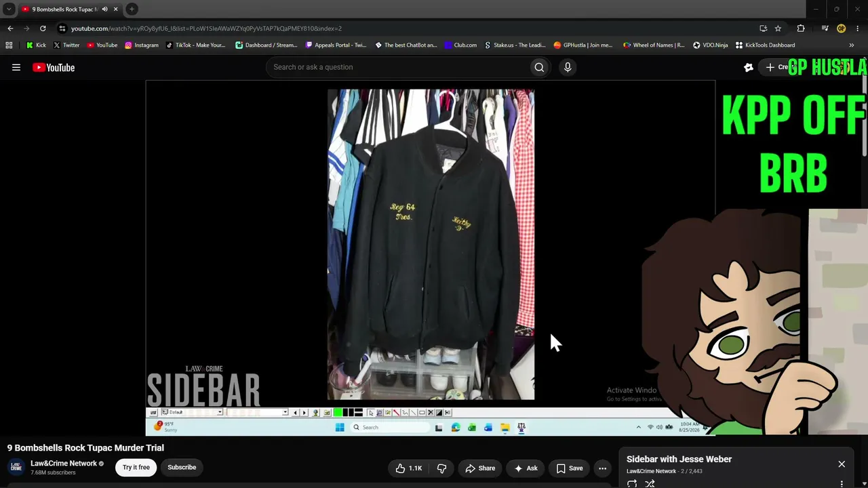Click the Ask button
The image size is (868, 488).
[526, 468]
